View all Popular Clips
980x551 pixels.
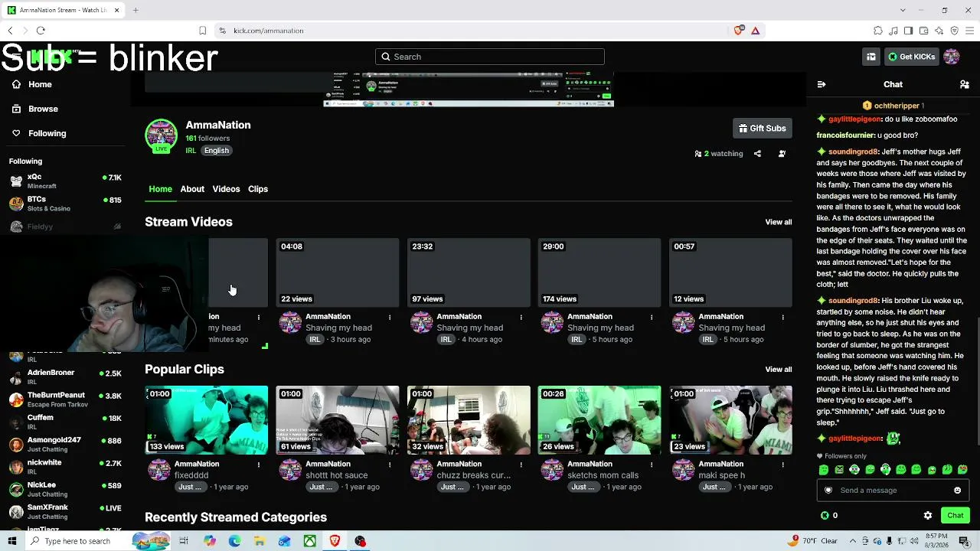click(779, 370)
